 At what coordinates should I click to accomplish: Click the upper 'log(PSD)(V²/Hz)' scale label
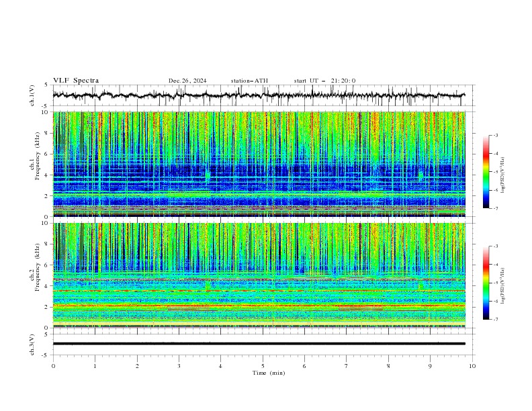(x=503, y=175)
